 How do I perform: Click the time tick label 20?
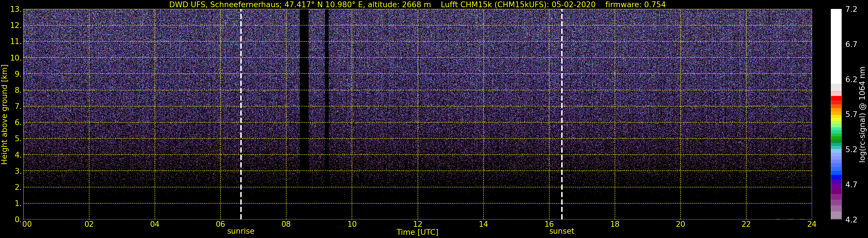click(x=680, y=224)
